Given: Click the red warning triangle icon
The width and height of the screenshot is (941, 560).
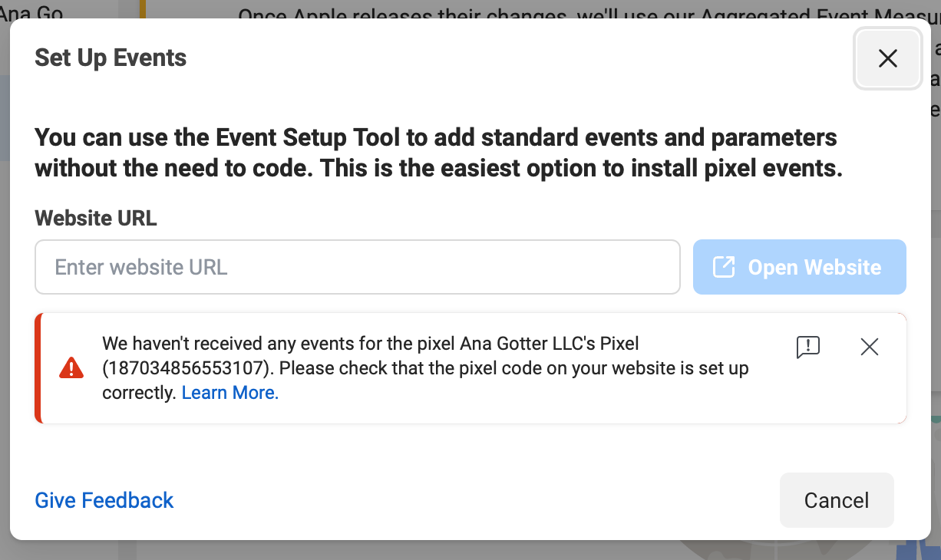Looking at the screenshot, I should (71, 366).
